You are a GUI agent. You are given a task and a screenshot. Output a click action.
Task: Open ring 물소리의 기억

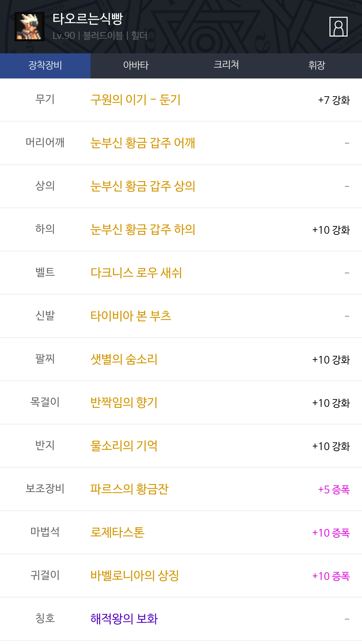124,446
